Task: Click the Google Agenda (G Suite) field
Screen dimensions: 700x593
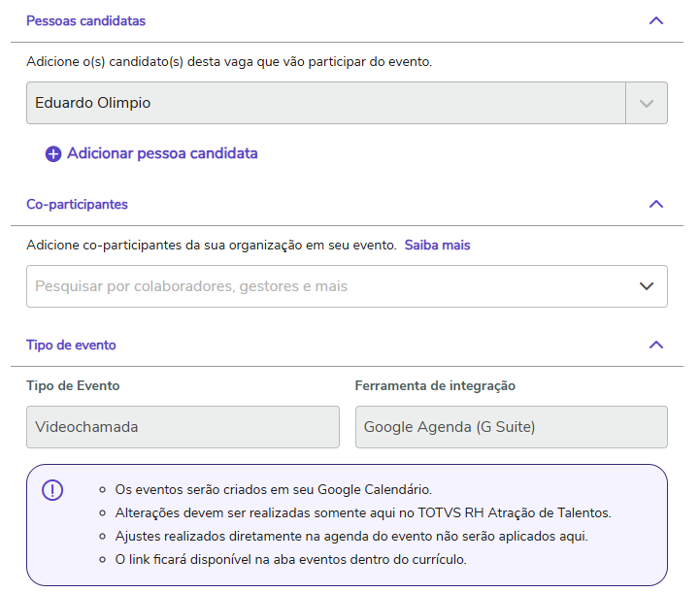Action: [x=511, y=427]
